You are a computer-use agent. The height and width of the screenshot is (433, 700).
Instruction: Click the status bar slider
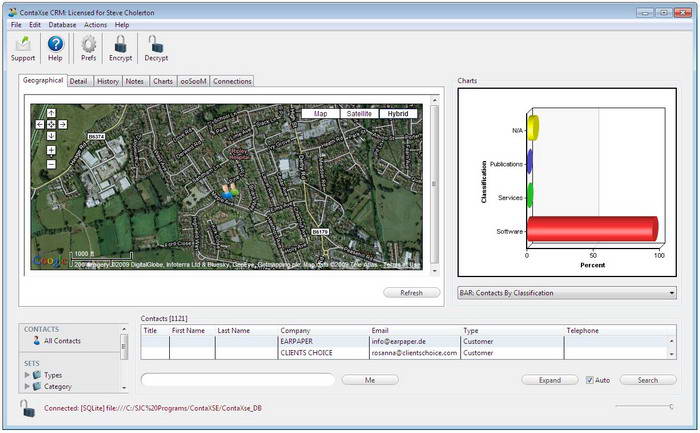[x=644, y=406]
